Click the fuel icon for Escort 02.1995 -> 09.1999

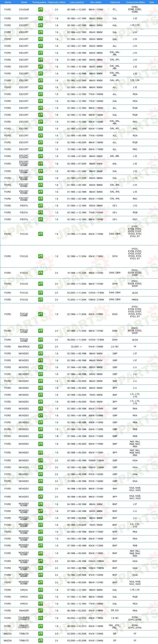[x=40, y=87]
